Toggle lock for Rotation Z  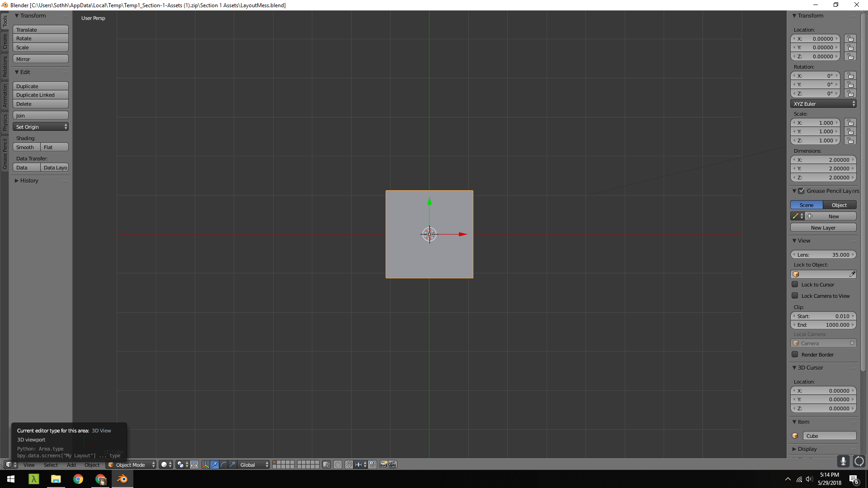pos(850,94)
